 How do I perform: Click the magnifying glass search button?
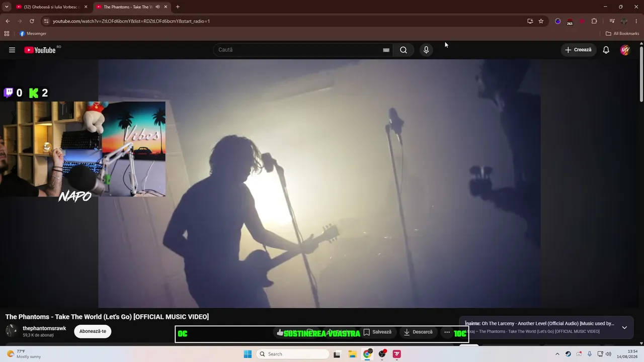coord(404,50)
